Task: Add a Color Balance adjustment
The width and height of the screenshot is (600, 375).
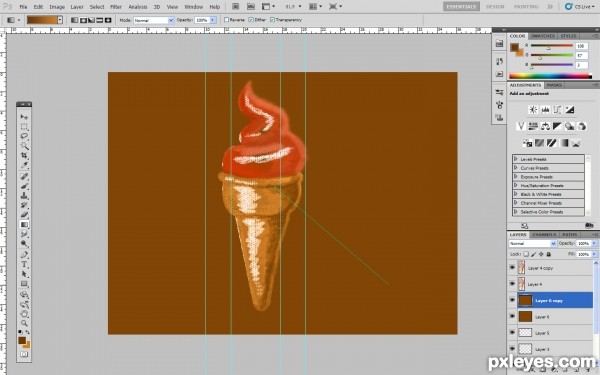Action: [x=545, y=126]
